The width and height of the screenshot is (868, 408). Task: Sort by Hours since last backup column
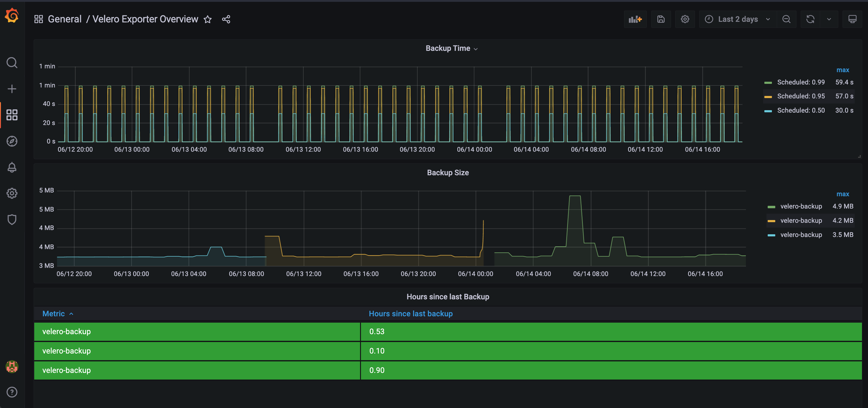(x=410, y=314)
